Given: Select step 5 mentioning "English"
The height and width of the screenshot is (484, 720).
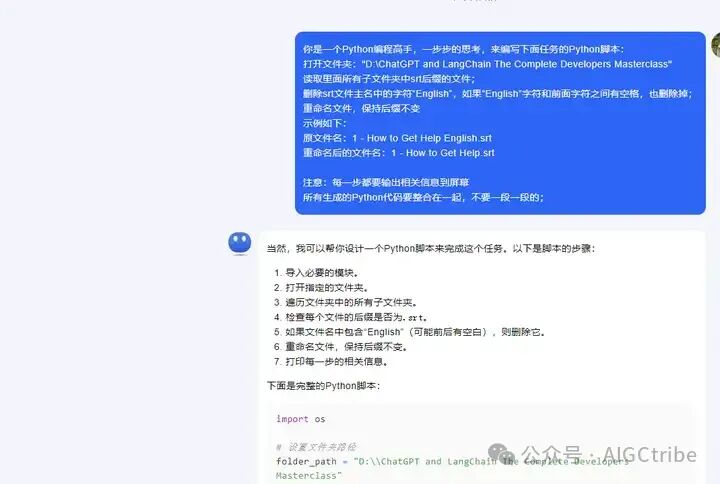Looking at the screenshot, I should [x=409, y=332].
